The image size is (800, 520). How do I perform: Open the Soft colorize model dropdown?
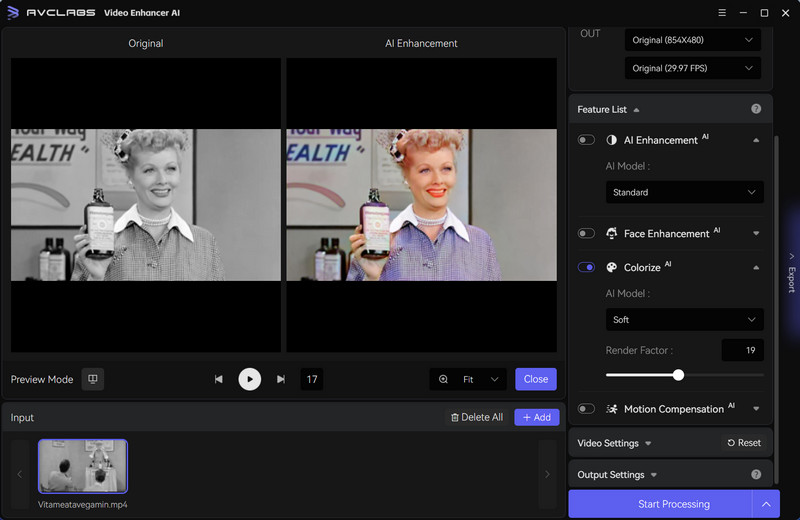tap(684, 320)
